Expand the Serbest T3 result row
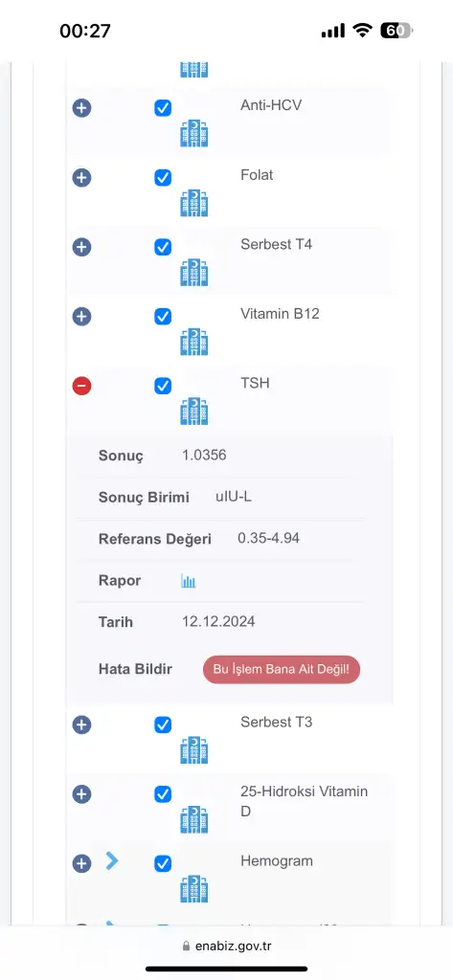The width and height of the screenshot is (453, 980). (82, 725)
